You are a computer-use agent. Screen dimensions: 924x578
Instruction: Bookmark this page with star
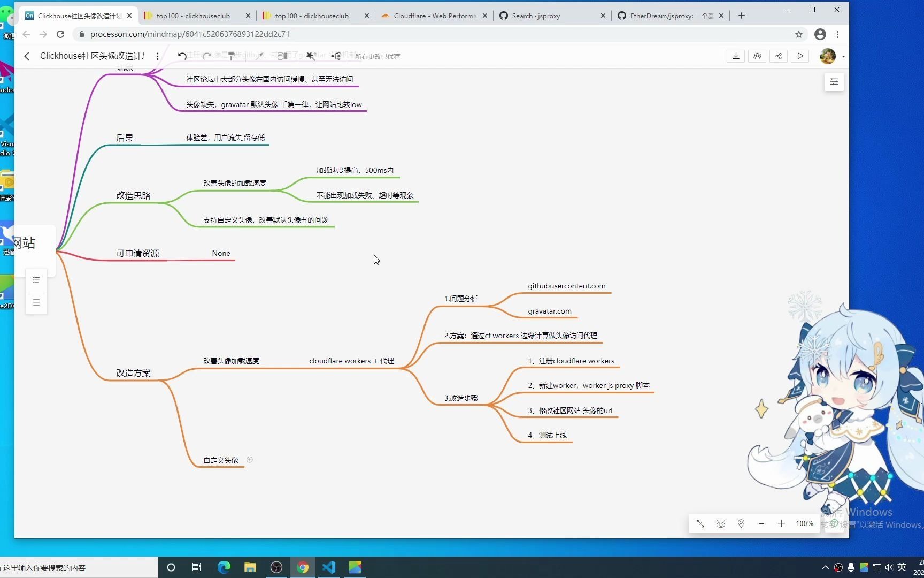pos(799,34)
